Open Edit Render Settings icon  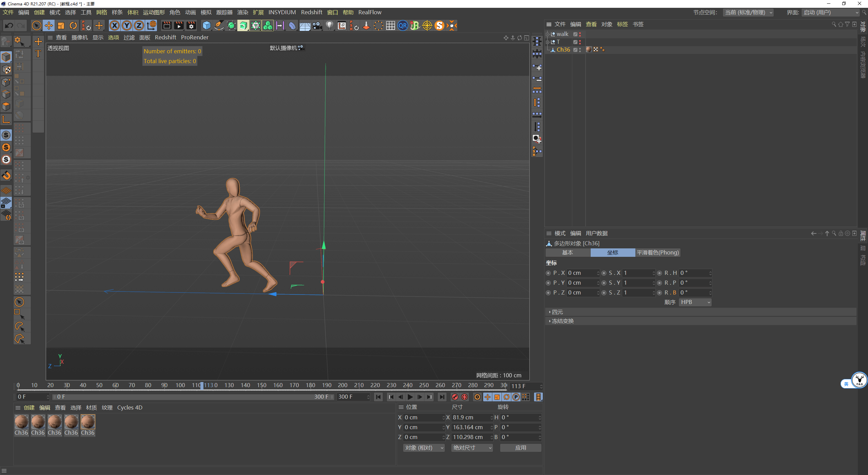pyautogui.click(x=191, y=25)
